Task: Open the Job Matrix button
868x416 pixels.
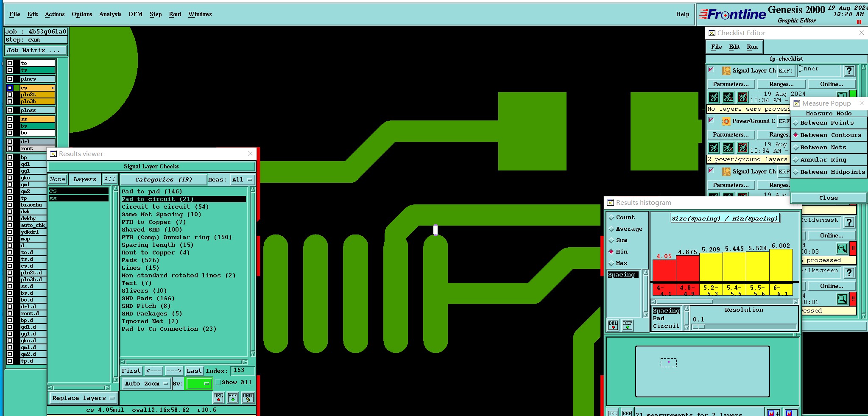Action: pos(36,50)
